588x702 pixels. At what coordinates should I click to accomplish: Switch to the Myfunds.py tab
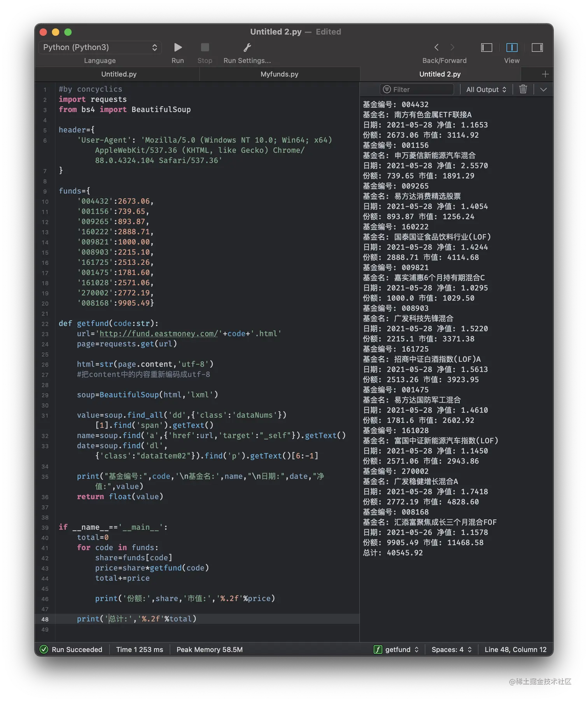pyautogui.click(x=279, y=74)
